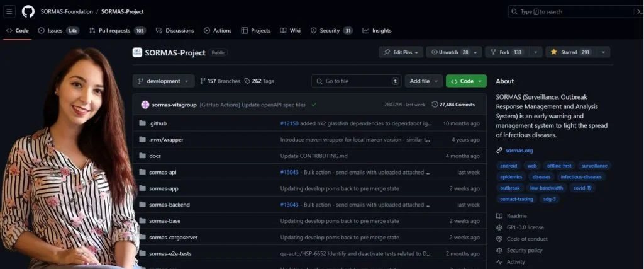Image resolution: width=644 pixels, height=269 pixels.
Task: Open the Wiki tab
Action: (291, 31)
